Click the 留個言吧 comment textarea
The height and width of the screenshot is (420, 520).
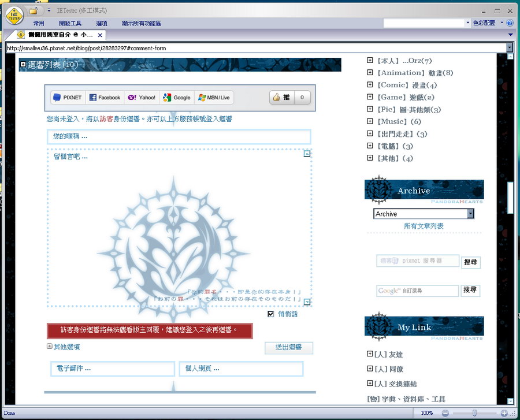(x=179, y=228)
